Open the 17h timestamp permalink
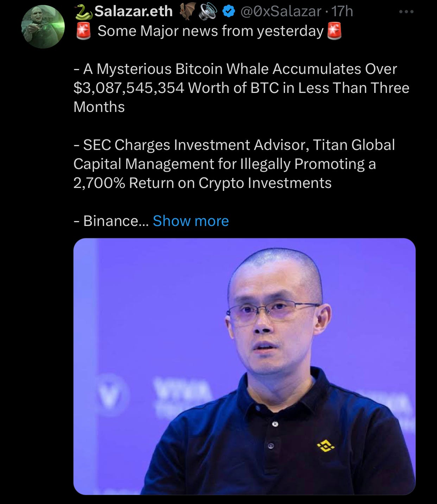Image resolution: width=437 pixels, height=504 pixels. 342,12
